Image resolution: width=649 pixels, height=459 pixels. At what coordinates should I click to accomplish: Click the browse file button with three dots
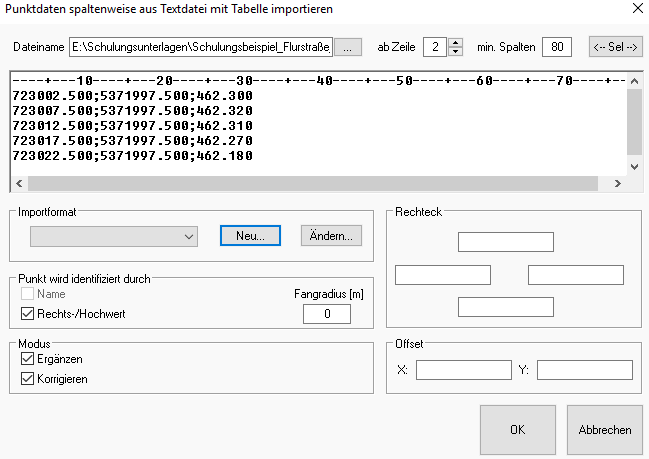point(347,47)
